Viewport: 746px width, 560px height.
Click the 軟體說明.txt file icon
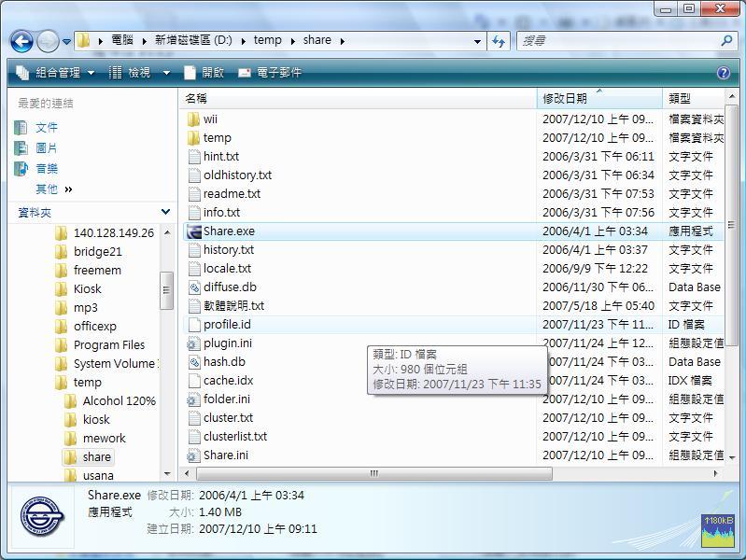[194, 305]
